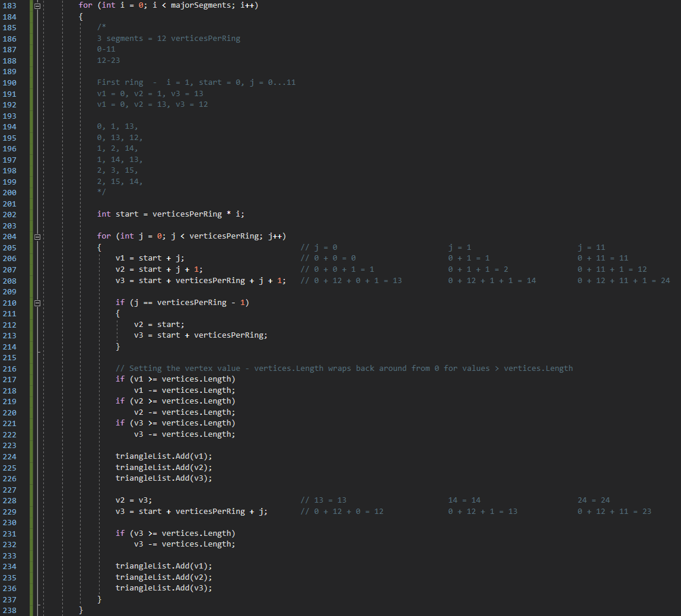Click 'v3 = start + verticesPerRing;' on line 213
The width and height of the screenshot is (681, 616).
pyautogui.click(x=201, y=335)
